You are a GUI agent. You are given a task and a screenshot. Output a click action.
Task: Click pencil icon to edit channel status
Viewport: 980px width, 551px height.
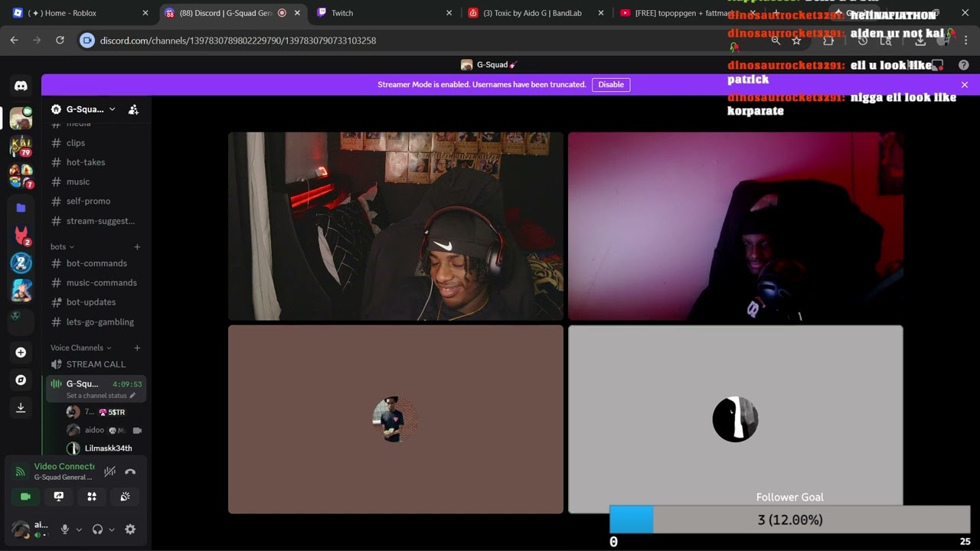point(132,396)
